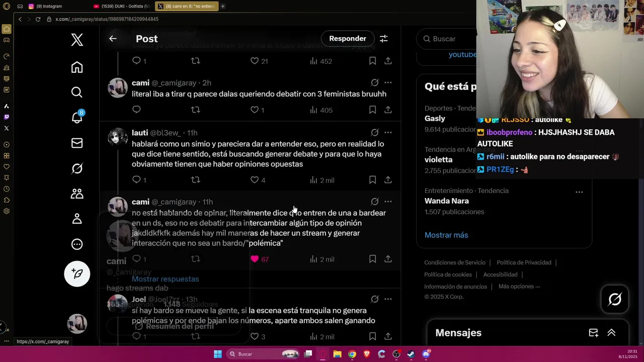The width and height of the screenshot is (644, 362).
Task: Open lauti's profile avatar
Action: tap(118, 138)
